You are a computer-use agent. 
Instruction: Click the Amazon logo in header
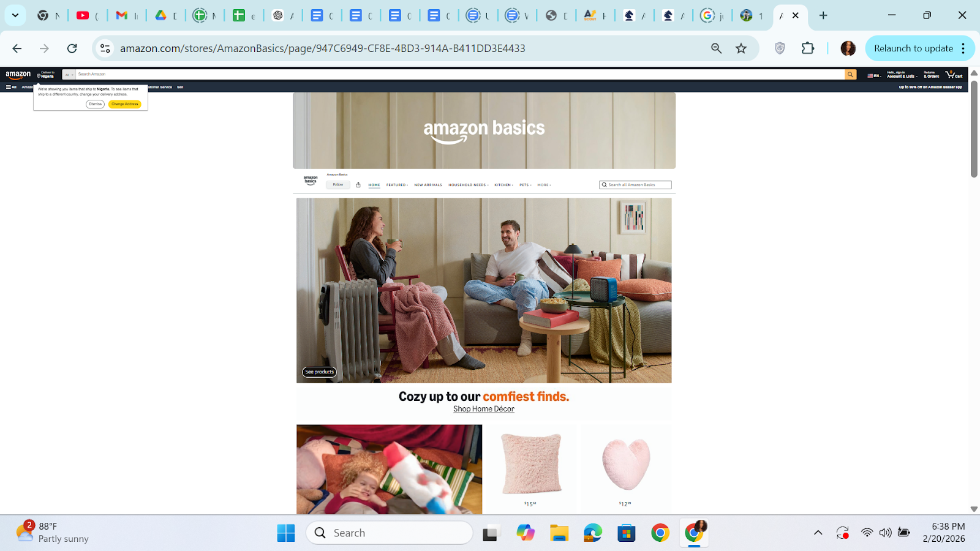[x=18, y=74]
